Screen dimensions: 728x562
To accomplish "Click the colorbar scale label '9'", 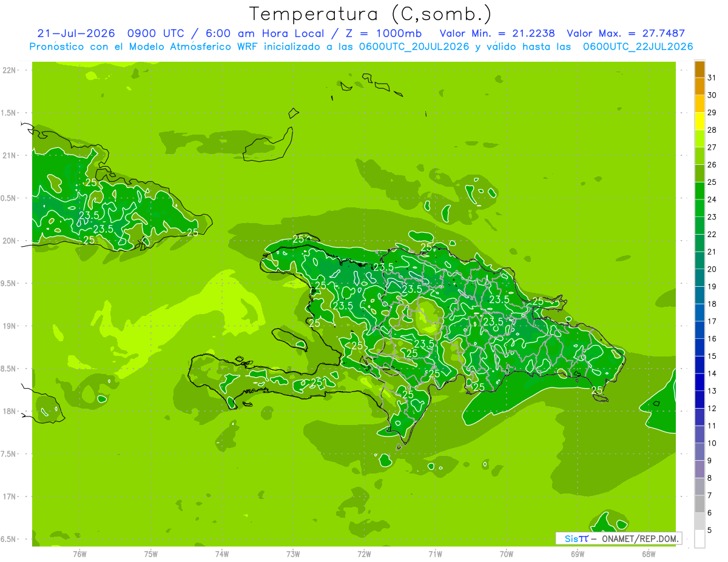I will point(710,461).
